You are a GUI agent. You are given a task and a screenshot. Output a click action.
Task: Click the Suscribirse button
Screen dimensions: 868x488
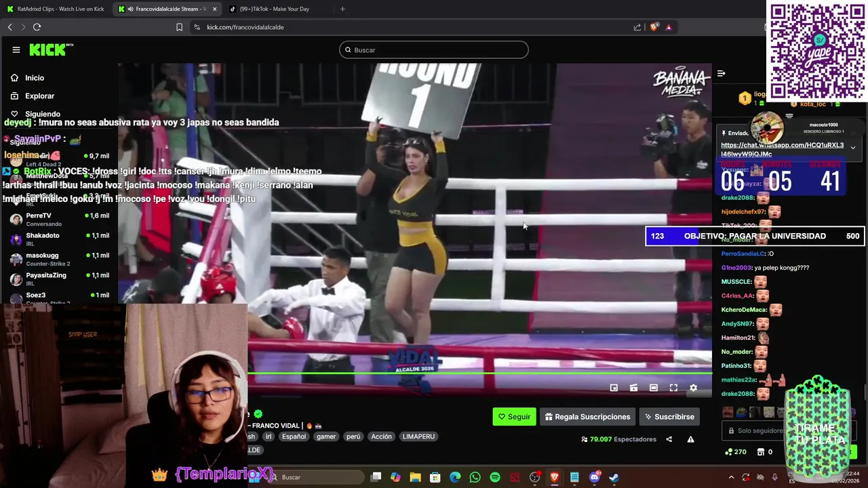click(x=669, y=417)
